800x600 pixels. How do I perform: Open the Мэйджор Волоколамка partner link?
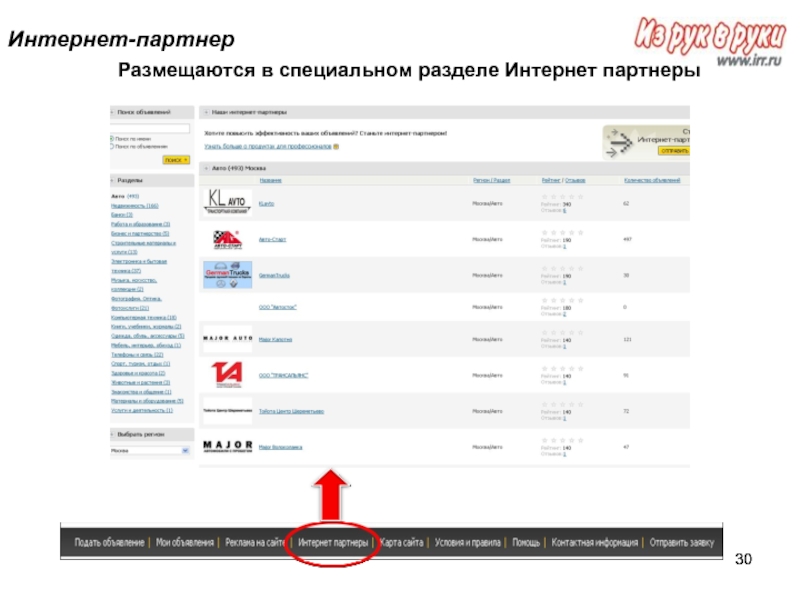(281, 447)
